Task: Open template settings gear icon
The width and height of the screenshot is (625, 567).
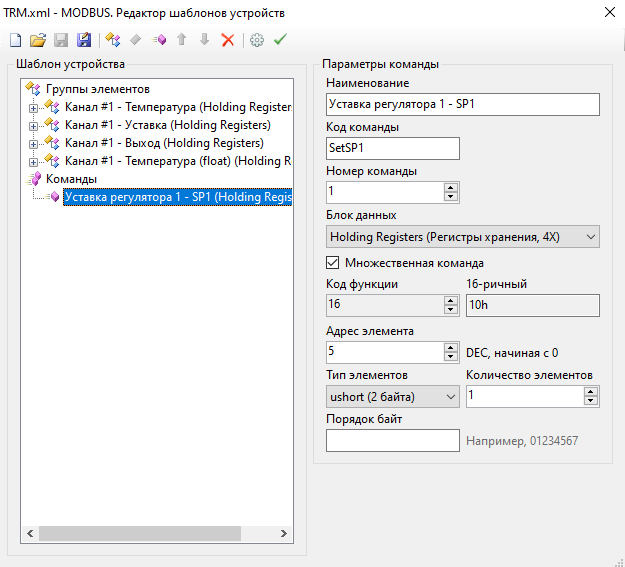Action: click(257, 40)
